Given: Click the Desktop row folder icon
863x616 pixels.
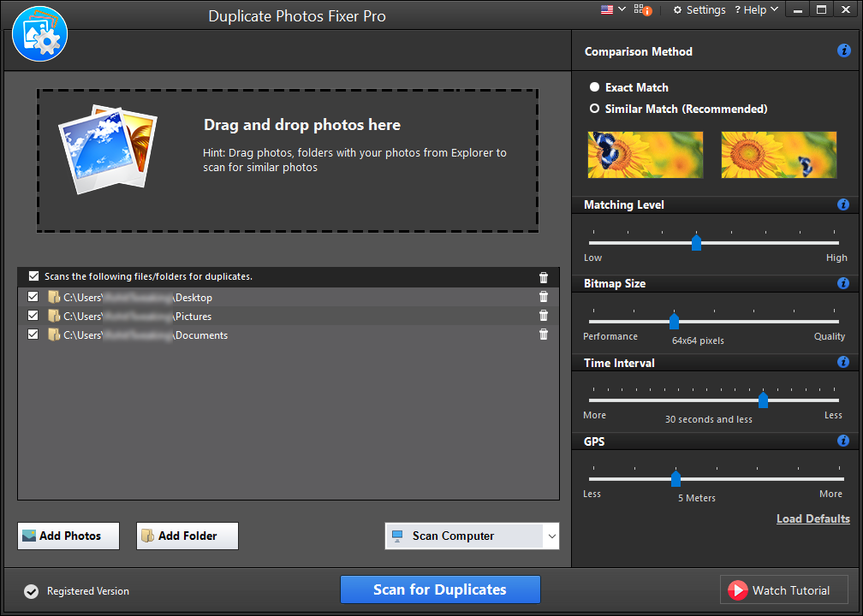Looking at the screenshot, I should pos(53,297).
